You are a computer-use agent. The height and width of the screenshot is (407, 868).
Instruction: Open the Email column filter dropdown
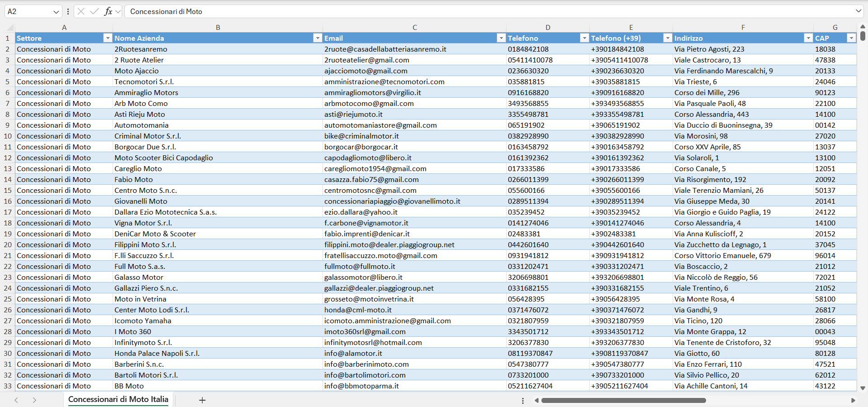(501, 38)
